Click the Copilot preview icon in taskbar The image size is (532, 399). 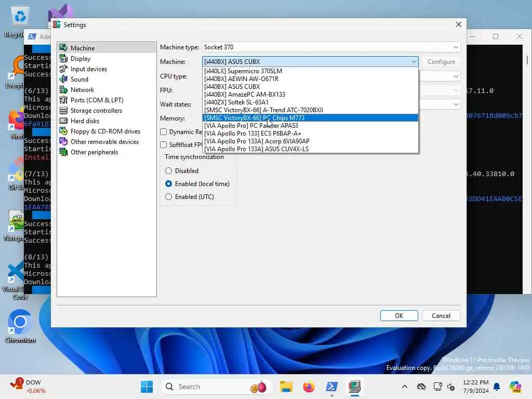coord(515,387)
